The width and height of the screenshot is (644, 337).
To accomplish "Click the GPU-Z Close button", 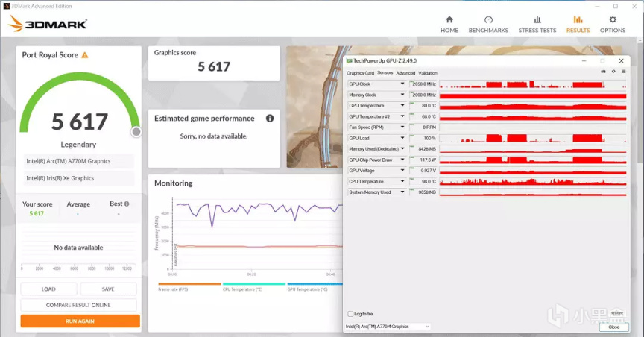I will [613, 327].
